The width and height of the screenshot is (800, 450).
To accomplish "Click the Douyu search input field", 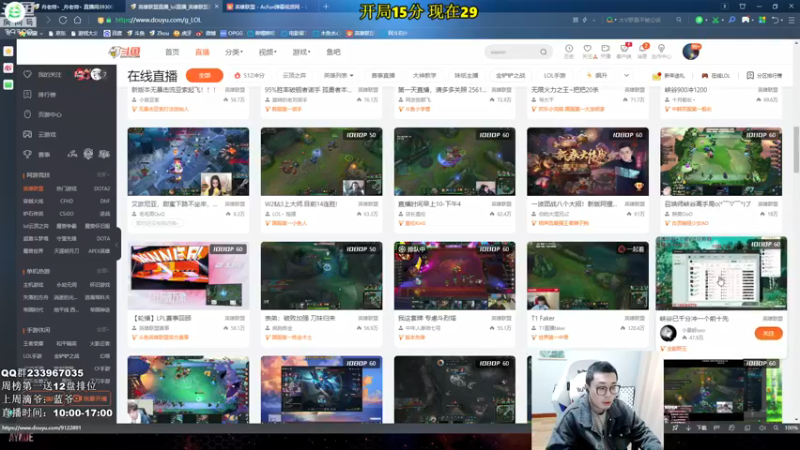I will coord(512,52).
